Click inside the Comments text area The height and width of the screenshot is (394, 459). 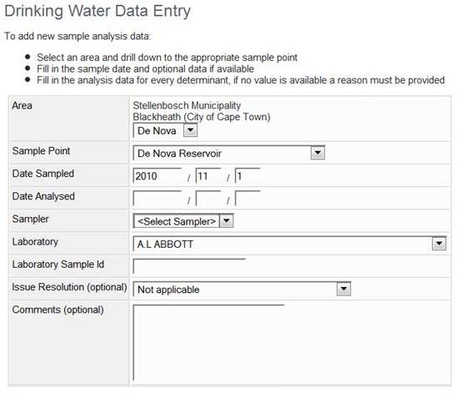click(x=208, y=343)
